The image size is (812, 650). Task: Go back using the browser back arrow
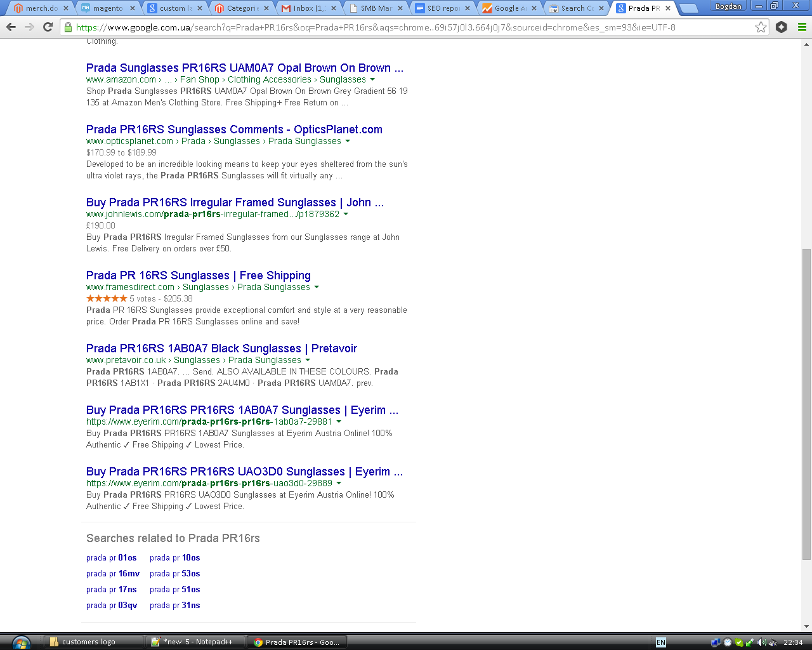tap(11, 27)
